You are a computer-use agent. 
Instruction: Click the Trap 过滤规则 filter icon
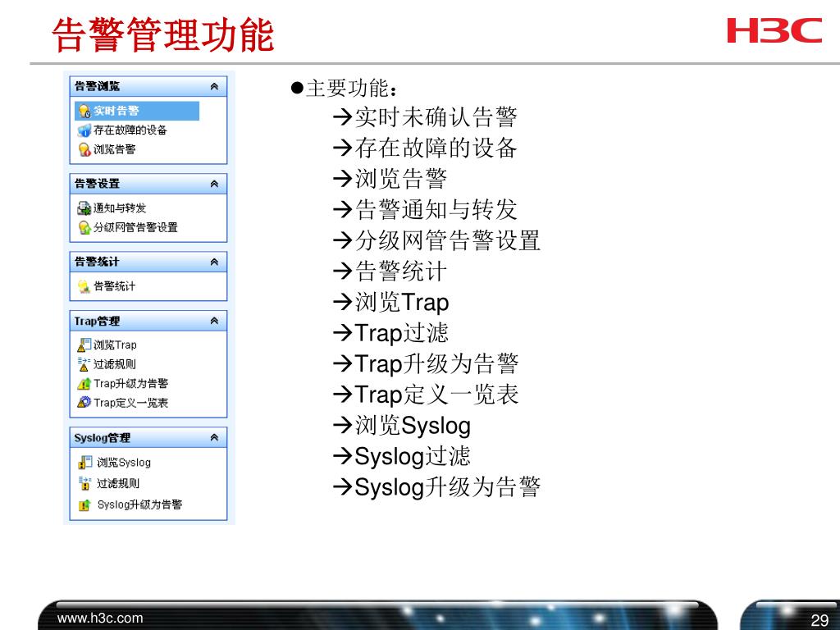pyautogui.click(x=84, y=364)
